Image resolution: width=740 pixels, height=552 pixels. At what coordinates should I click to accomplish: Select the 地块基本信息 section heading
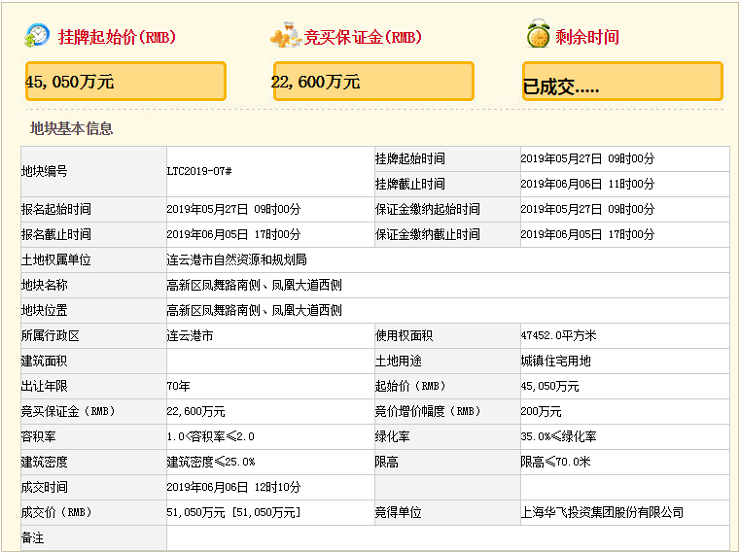(x=71, y=128)
